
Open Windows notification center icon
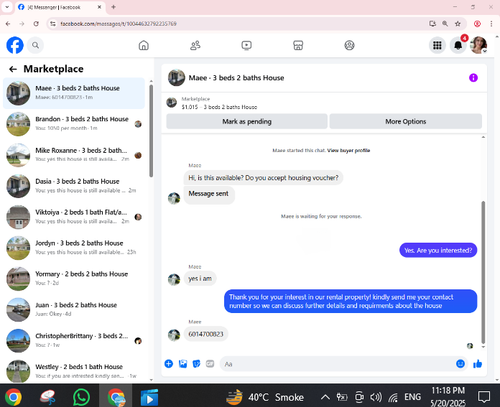[x=484, y=397]
